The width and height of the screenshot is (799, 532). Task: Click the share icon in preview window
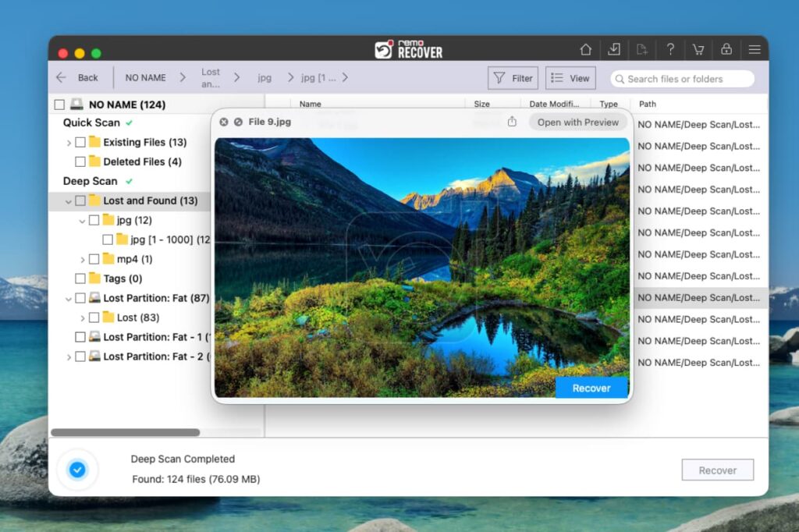pos(512,122)
